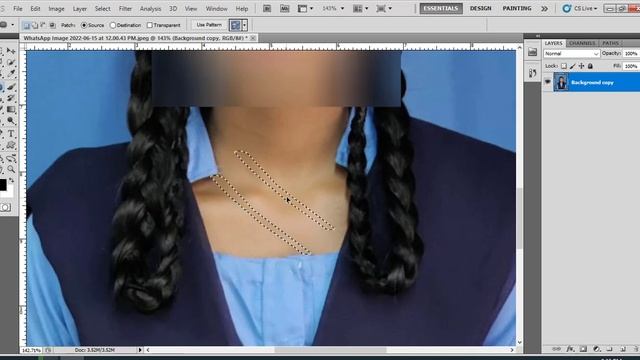Switch to the Channels tab
640x360 pixels.
582,43
